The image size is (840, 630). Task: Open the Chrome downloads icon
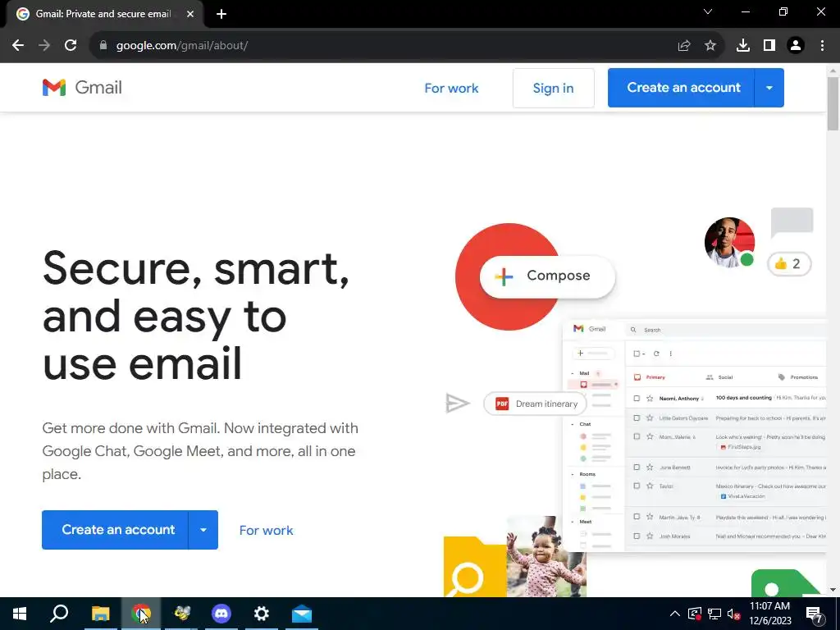tap(743, 46)
